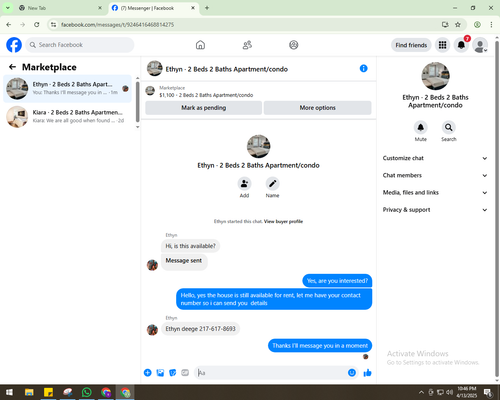Attach a photo file in composer
500x400 pixels.
(160, 373)
